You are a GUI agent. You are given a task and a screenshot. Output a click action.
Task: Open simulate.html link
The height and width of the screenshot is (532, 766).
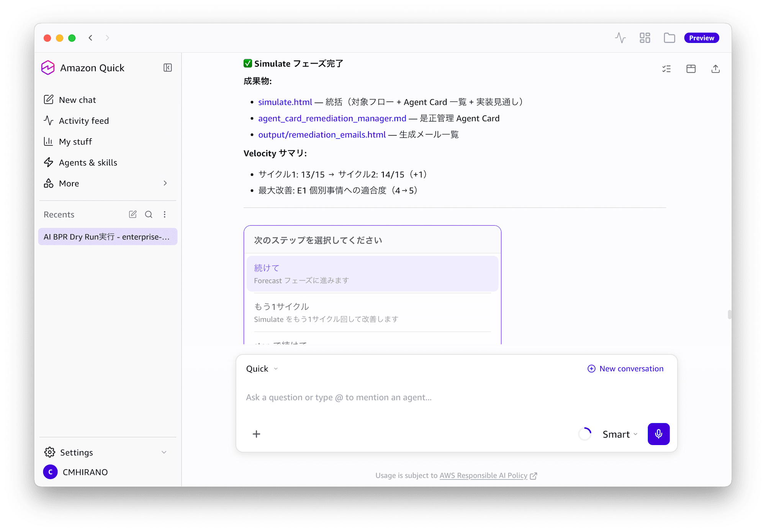[x=285, y=102]
